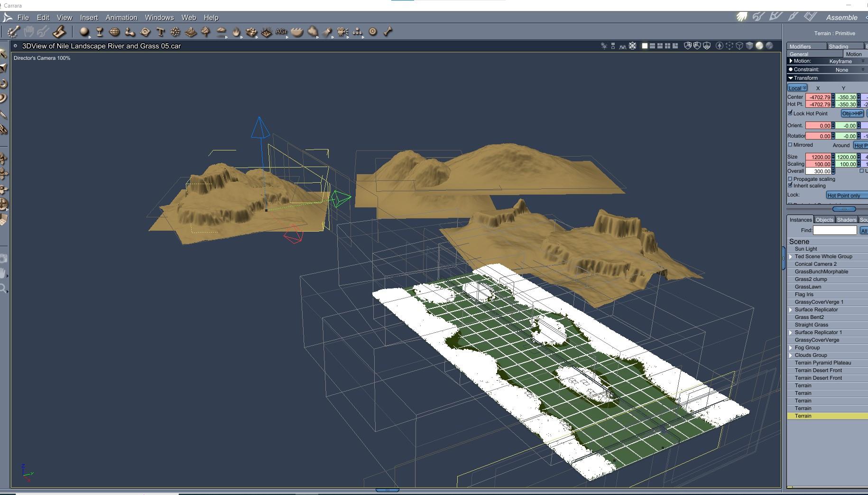Screen dimensions: 868x495
Task: Expand the Surface Replicator 1 node
Action: (791, 332)
